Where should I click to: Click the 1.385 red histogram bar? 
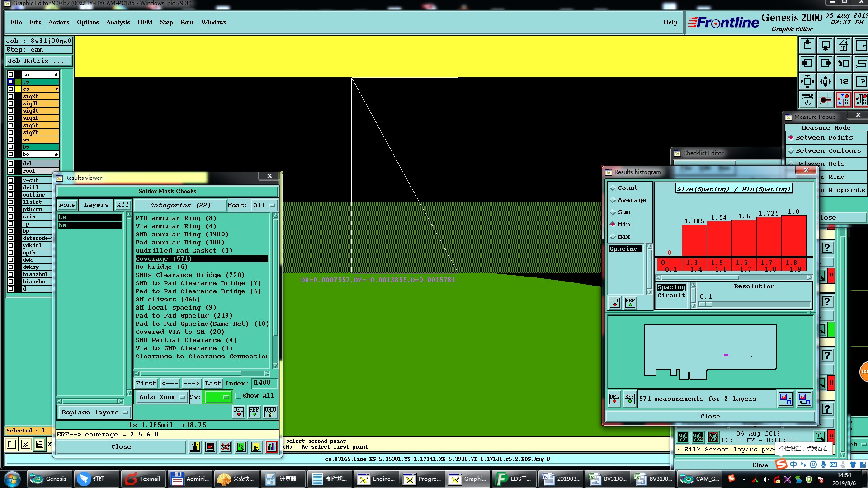pos(694,240)
